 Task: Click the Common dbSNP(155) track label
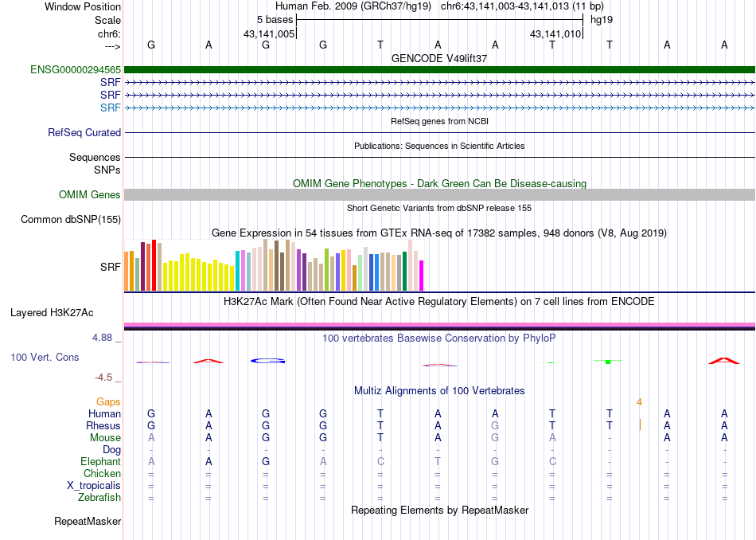(71, 219)
